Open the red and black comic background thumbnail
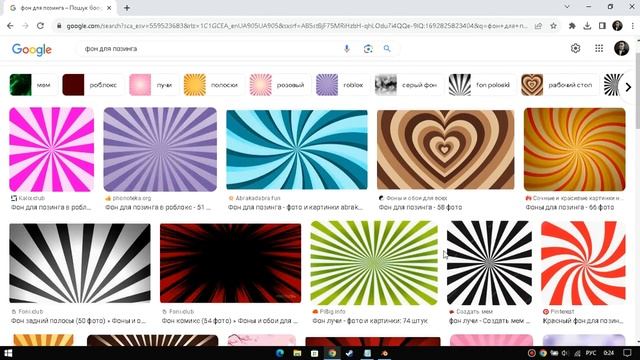Screen dimensions: 640x360 click(230, 263)
